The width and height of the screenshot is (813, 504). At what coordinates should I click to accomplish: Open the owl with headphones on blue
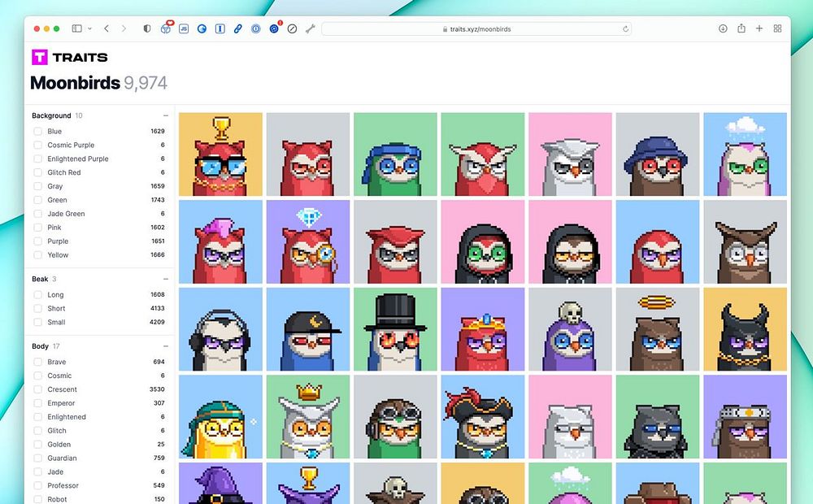[x=220, y=329]
